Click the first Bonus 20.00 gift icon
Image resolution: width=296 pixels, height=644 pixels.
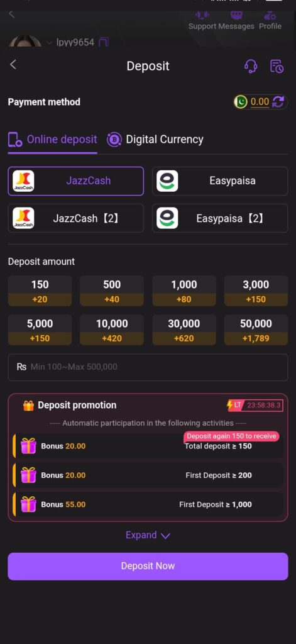tap(28, 446)
